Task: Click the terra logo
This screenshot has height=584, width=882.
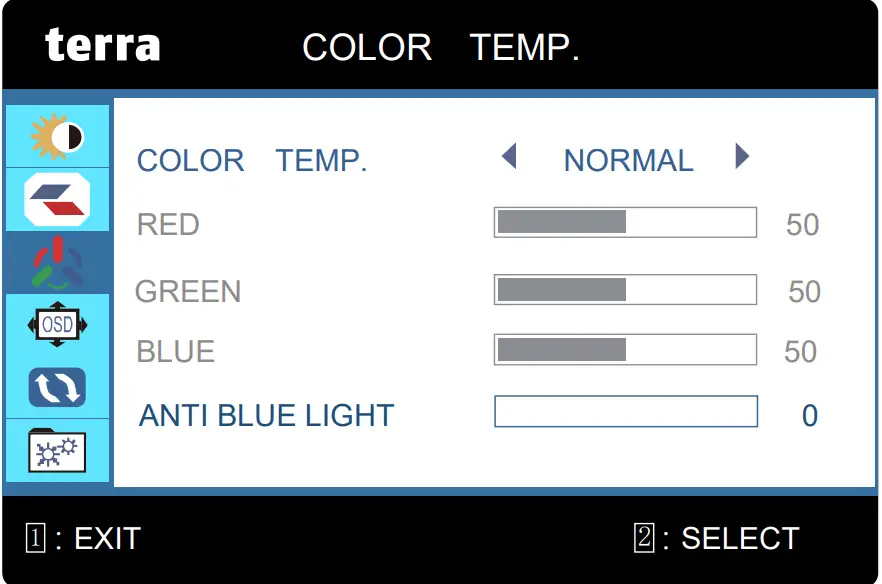Action: tap(102, 45)
